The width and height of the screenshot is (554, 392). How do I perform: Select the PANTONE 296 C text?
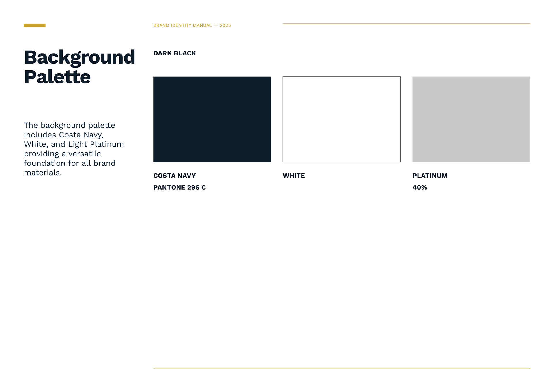point(179,188)
